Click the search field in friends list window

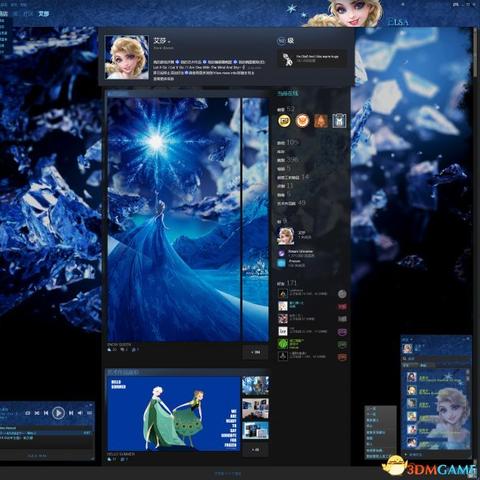[x=436, y=359]
